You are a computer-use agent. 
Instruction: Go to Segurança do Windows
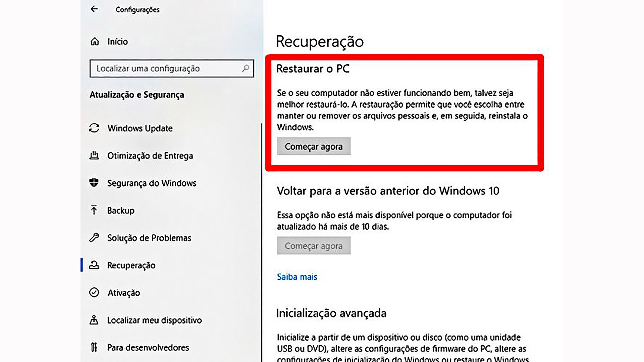[x=152, y=183]
